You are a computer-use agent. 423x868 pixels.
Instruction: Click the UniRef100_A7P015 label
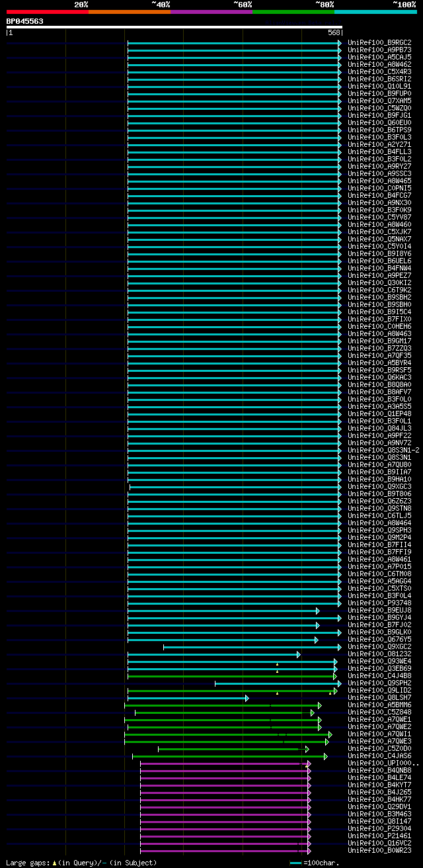coord(379,566)
